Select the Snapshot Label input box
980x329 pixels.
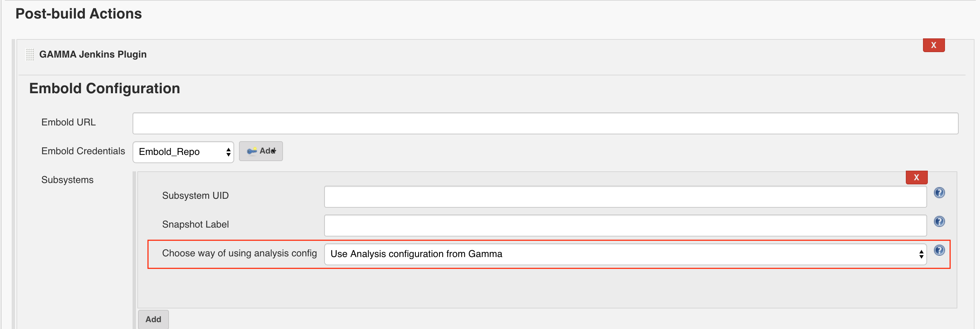pyautogui.click(x=625, y=226)
